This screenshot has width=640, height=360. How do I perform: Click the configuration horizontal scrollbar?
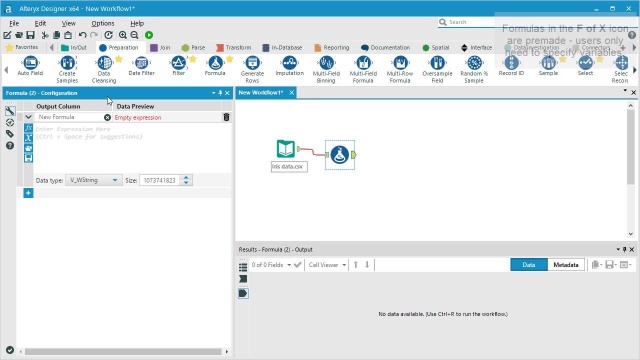coord(123,351)
